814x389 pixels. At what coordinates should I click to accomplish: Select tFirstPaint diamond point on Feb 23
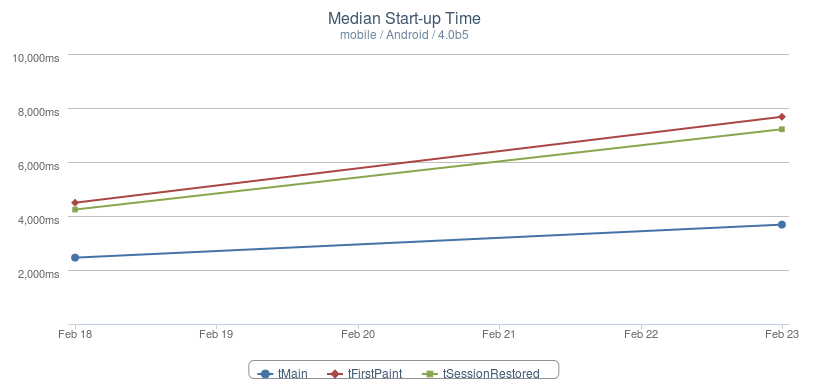point(782,117)
